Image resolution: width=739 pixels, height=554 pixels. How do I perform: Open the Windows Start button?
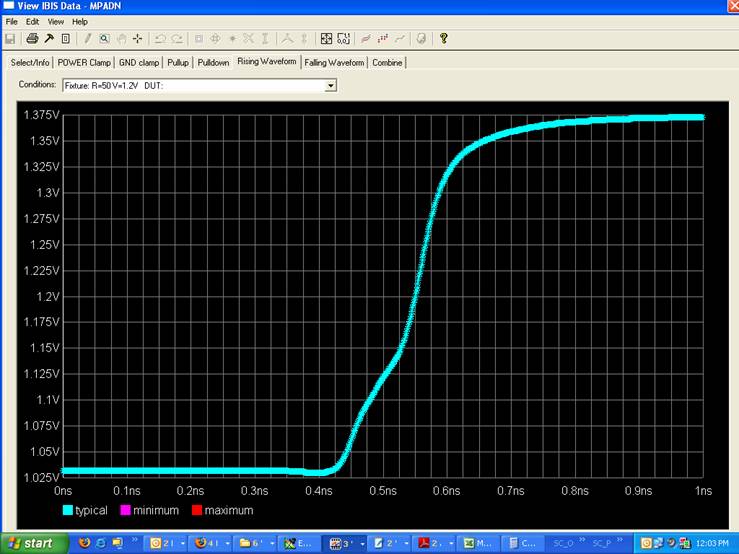click(34, 544)
